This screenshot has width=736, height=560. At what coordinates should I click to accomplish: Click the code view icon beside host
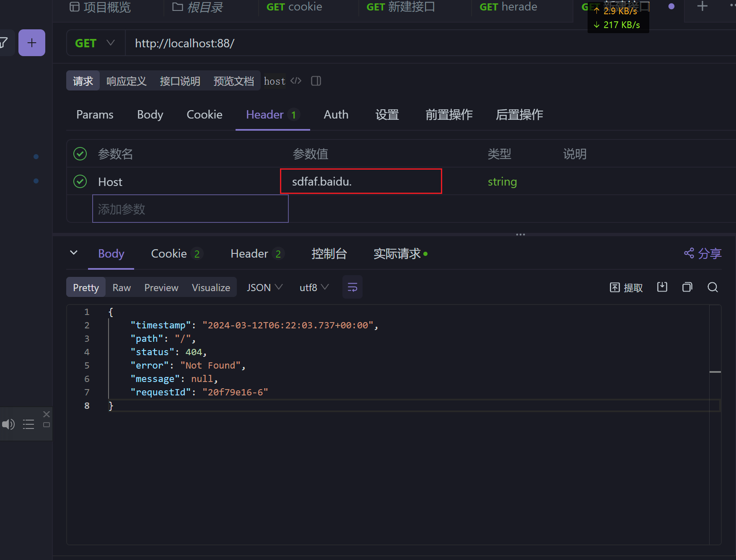tap(296, 81)
